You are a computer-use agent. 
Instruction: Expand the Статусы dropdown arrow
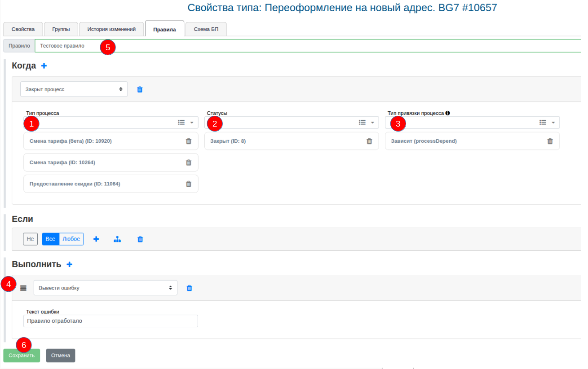pyautogui.click(x=372, y=122)
